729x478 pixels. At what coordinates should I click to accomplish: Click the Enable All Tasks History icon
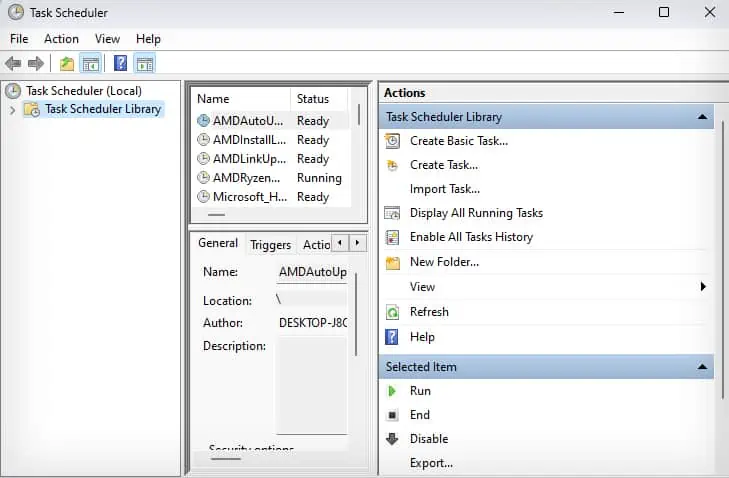[x=392, y=237]
